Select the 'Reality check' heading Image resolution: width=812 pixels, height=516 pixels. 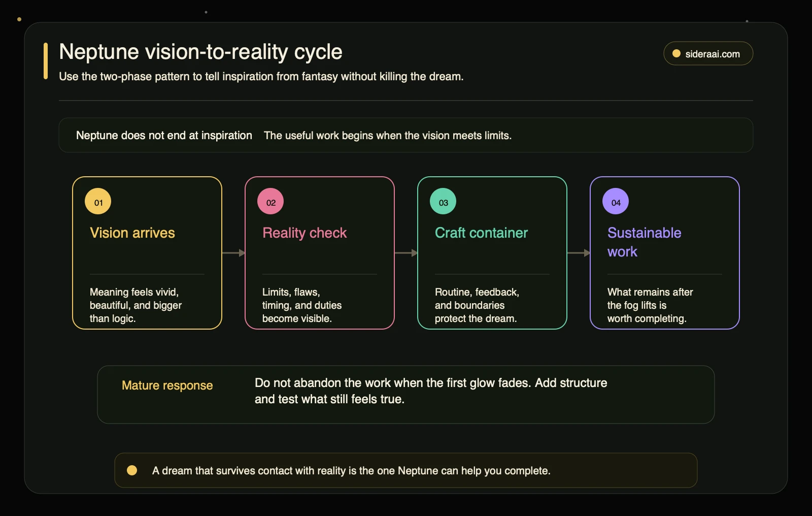[304, 233]
